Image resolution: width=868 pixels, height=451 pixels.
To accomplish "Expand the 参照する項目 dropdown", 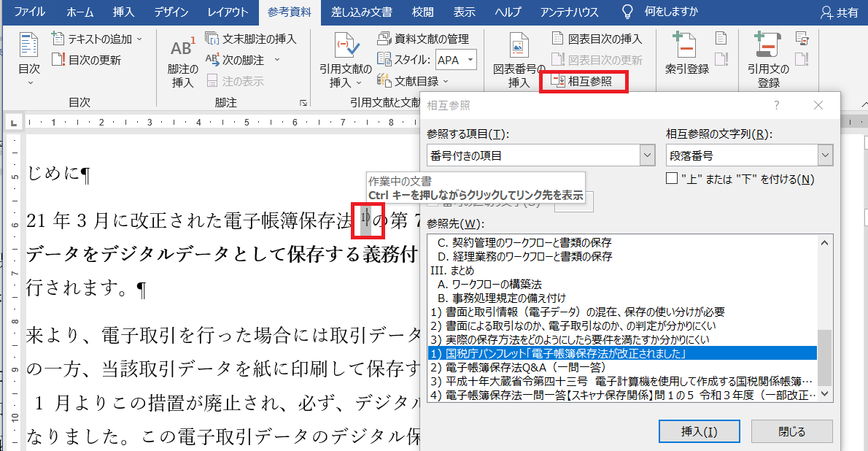I will coord(647,155).
